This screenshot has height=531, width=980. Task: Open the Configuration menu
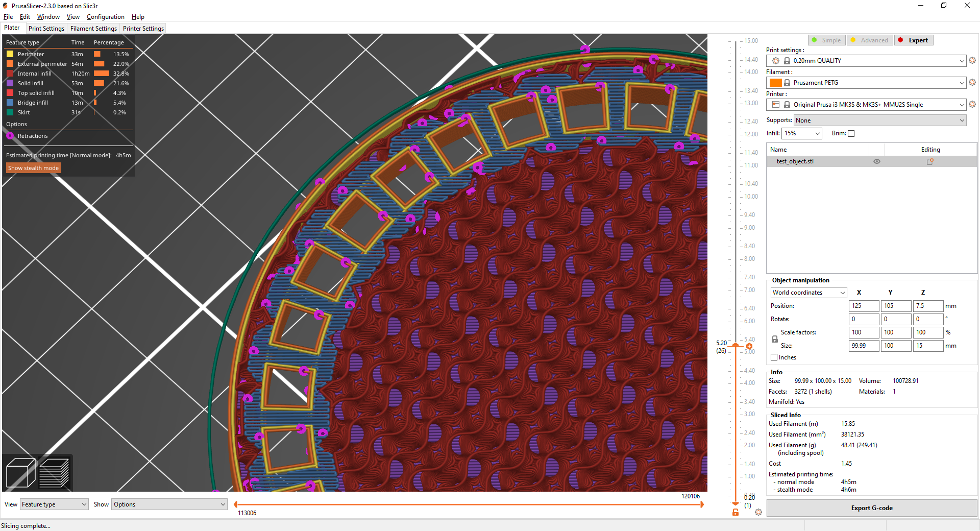(x=105, y=17)
